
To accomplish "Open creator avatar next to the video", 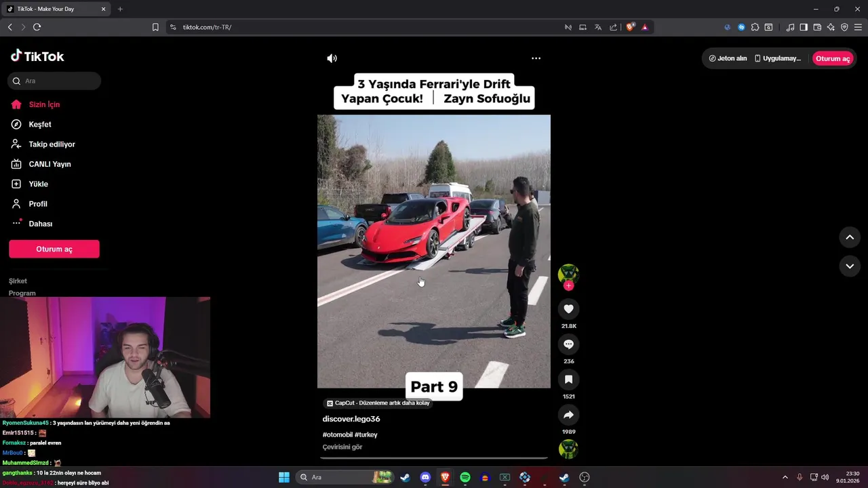I will [568, 274].
